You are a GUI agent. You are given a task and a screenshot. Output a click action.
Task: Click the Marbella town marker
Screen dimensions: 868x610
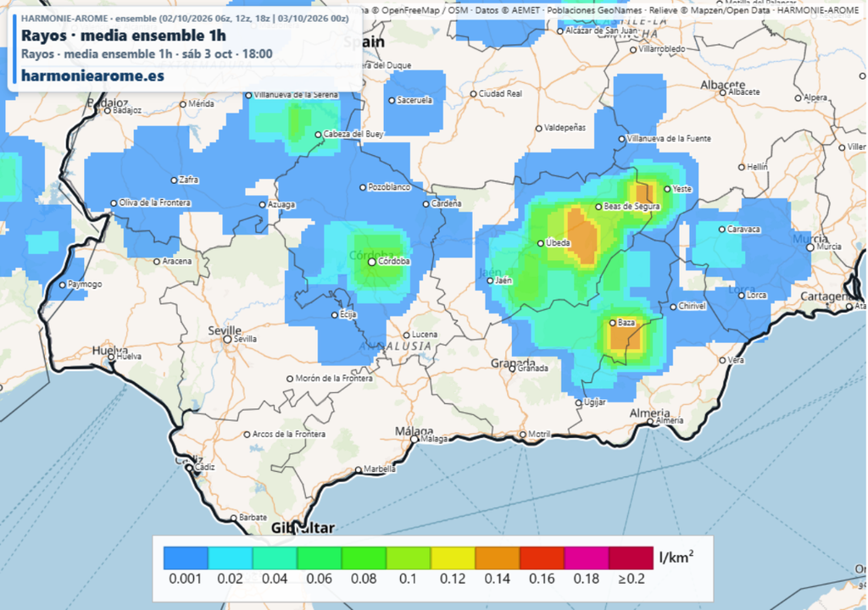[x=359, y=469]
